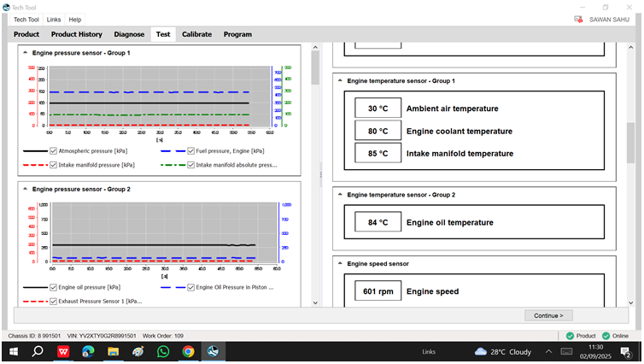644x364 pixels.
Task: Click the SAWAN SAHU user name
Action: [609, 20]
